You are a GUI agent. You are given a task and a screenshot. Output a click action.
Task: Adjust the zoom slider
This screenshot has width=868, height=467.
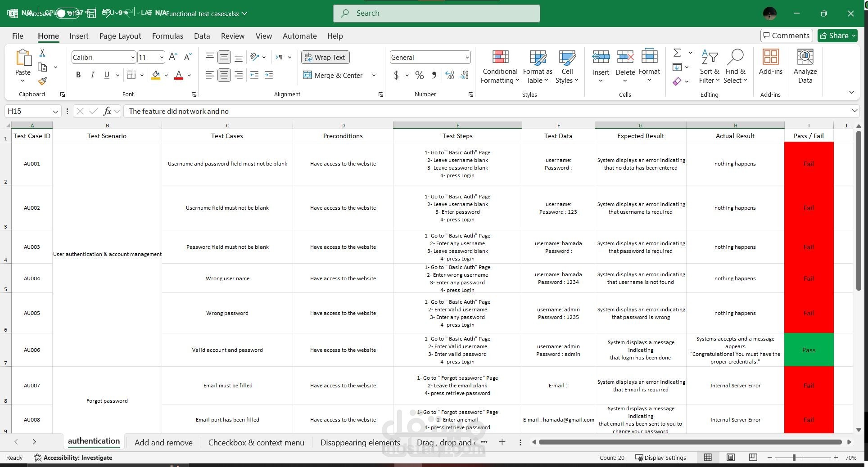coord(794,458)
